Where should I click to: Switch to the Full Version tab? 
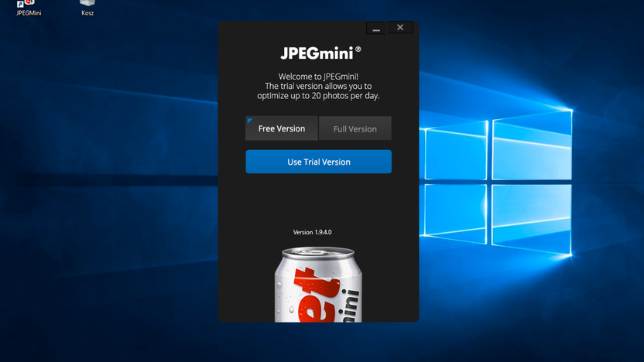[x=355, y=128]
